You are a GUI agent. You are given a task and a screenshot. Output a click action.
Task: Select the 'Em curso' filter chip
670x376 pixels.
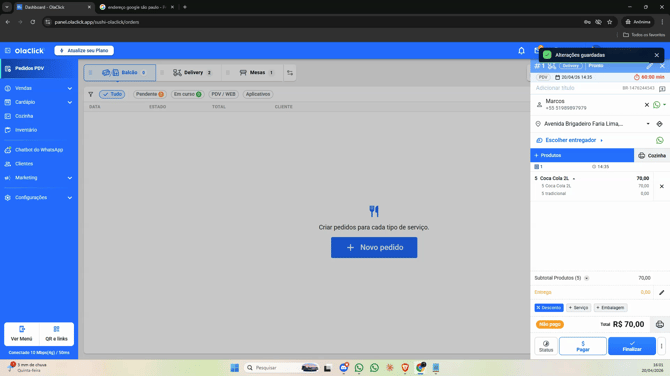(x=188, y=94)
